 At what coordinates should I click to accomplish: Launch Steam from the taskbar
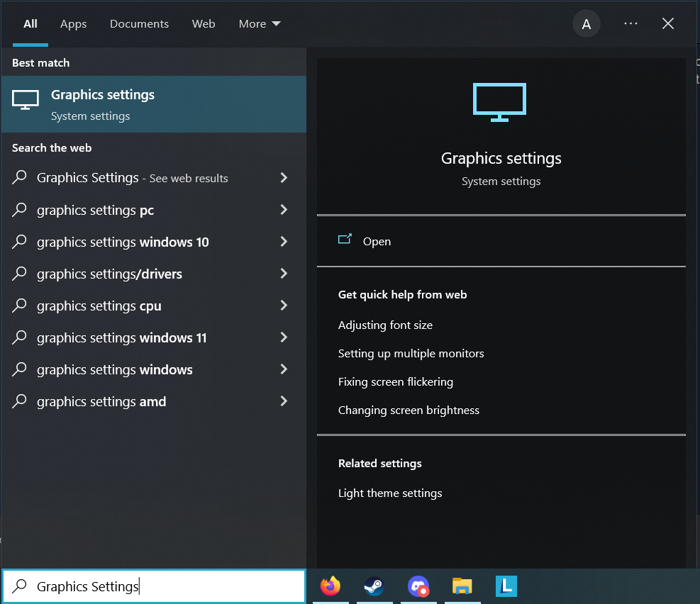374,586
